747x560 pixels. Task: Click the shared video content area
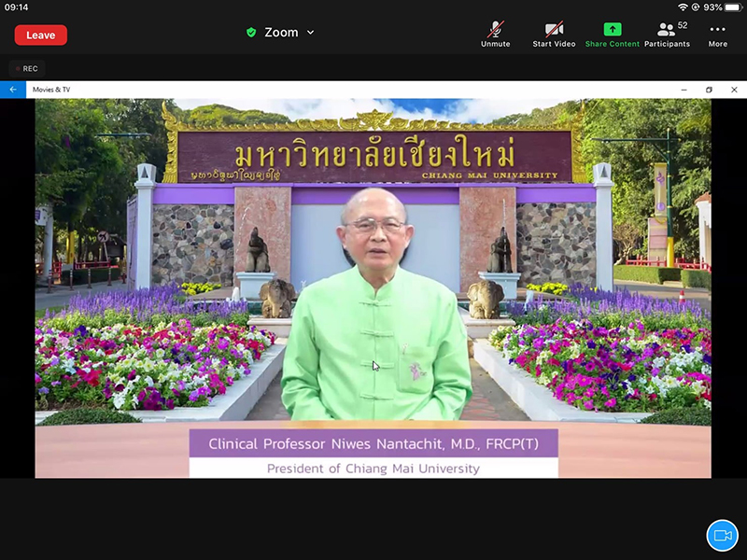click(x=373, y=288)
